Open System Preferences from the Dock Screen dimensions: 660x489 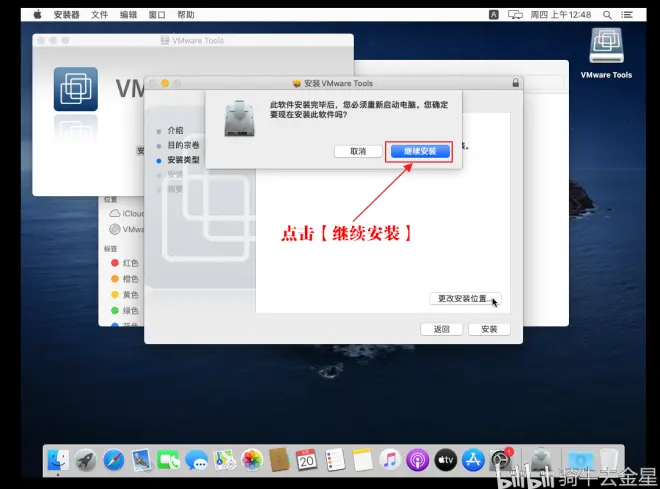pos(501,460)
